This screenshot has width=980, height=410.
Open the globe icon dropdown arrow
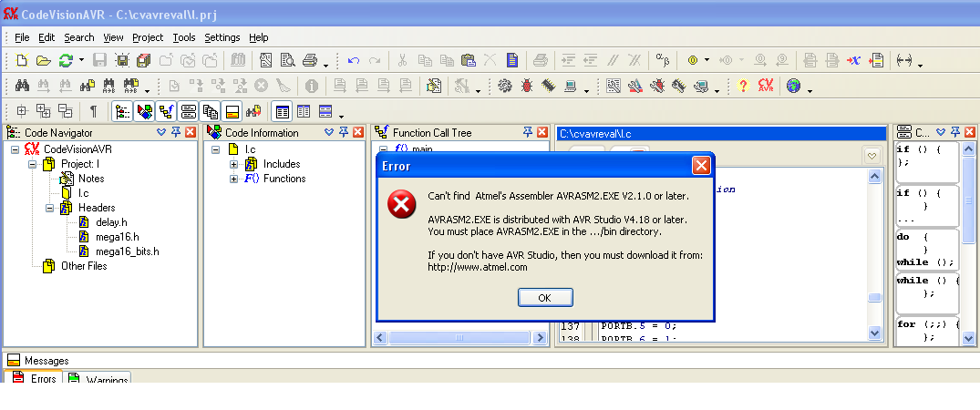tap(810, 90)
